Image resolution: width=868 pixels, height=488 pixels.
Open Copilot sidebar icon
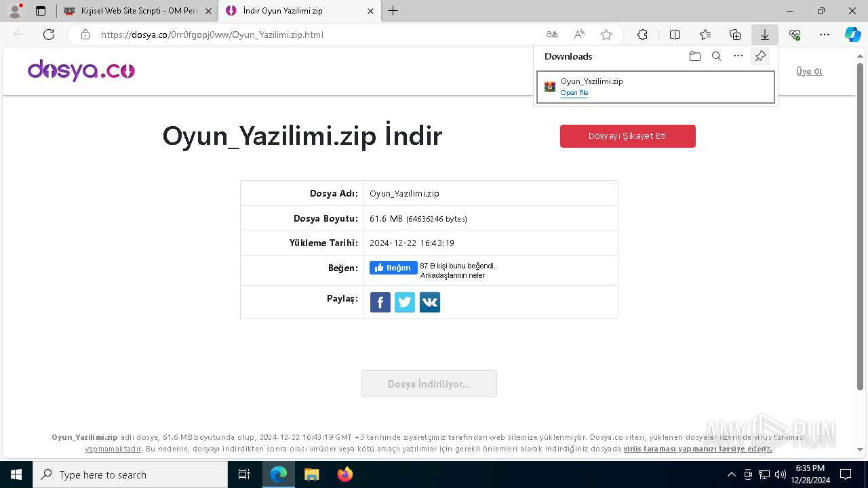[x=852, y=35]
